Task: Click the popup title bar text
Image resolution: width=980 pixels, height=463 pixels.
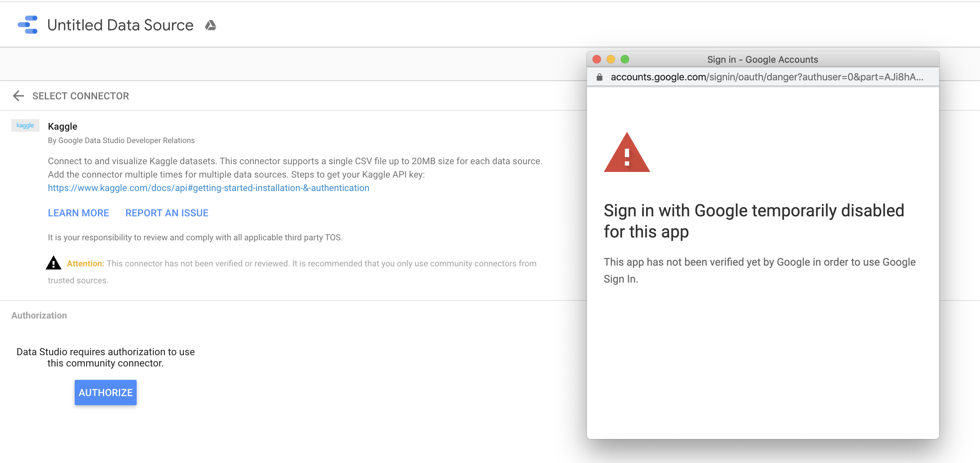Action: pyautogui.click(x=762, y=59)
